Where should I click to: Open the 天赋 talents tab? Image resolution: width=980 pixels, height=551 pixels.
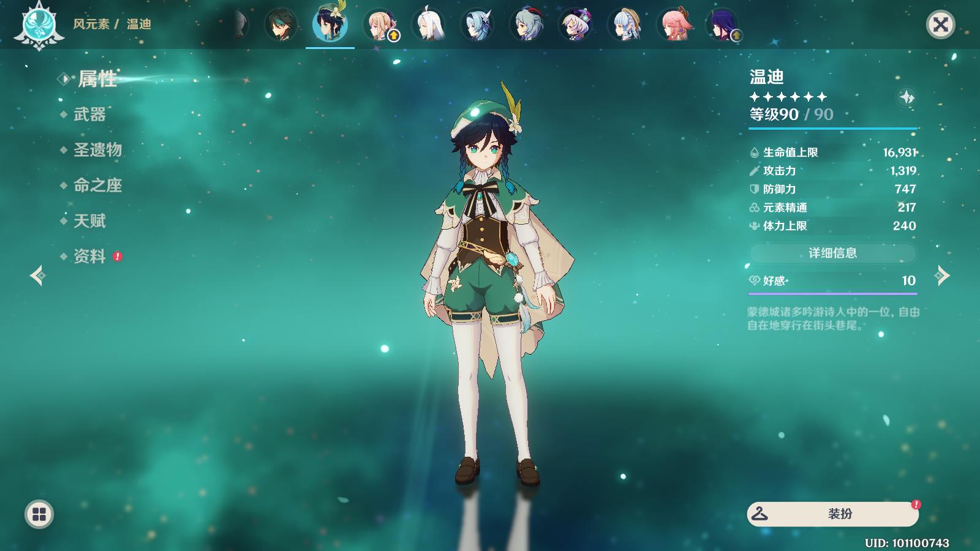coord(89,220)
